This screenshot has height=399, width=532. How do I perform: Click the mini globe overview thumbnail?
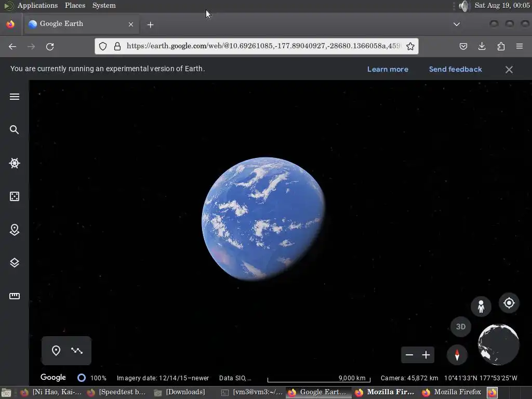[498, 344]
